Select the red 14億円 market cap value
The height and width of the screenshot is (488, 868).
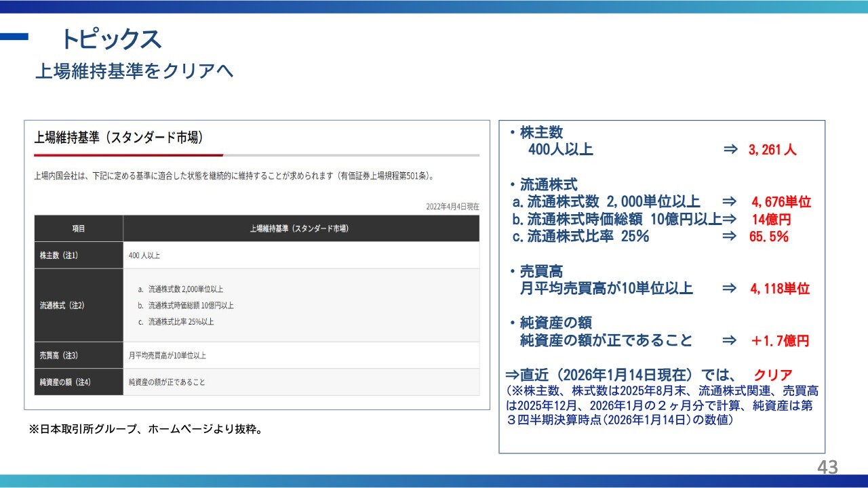pos(771,220)
